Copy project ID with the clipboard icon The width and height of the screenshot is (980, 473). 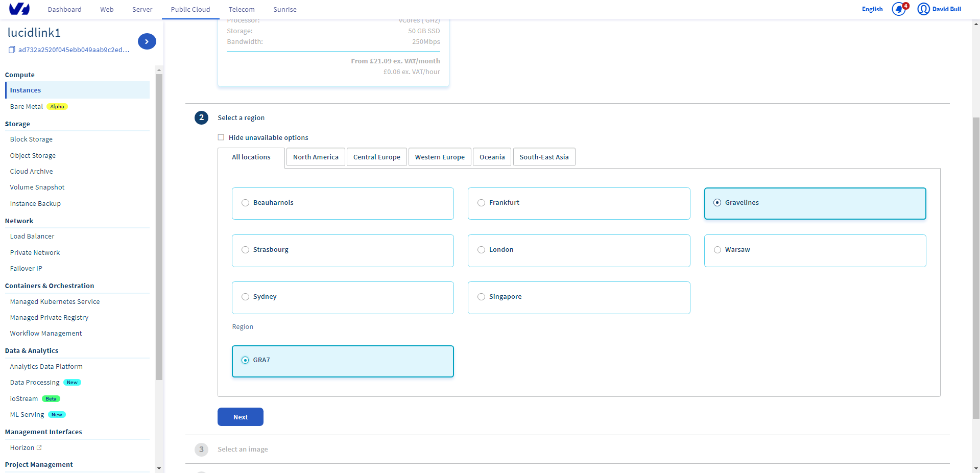coord(11,50)
